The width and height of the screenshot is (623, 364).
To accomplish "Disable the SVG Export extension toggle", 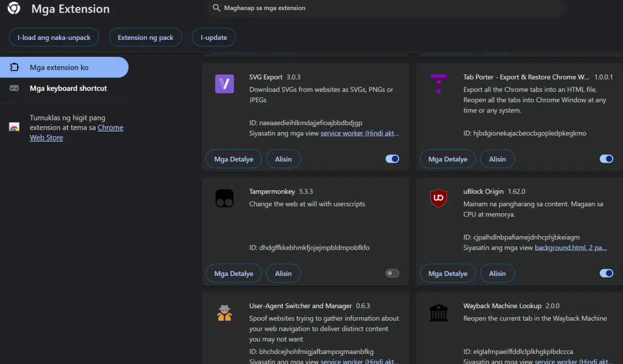I will click(392, 159).
